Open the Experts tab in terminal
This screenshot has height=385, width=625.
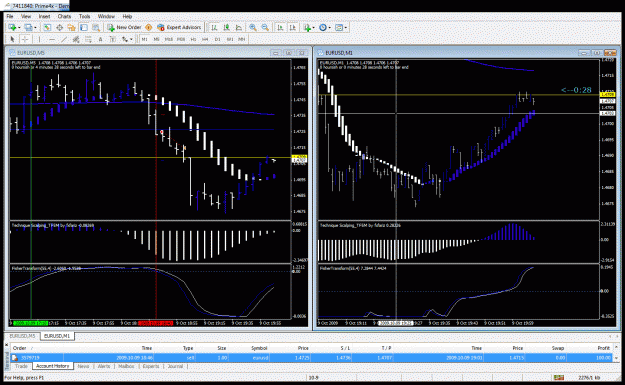point(151,366)
